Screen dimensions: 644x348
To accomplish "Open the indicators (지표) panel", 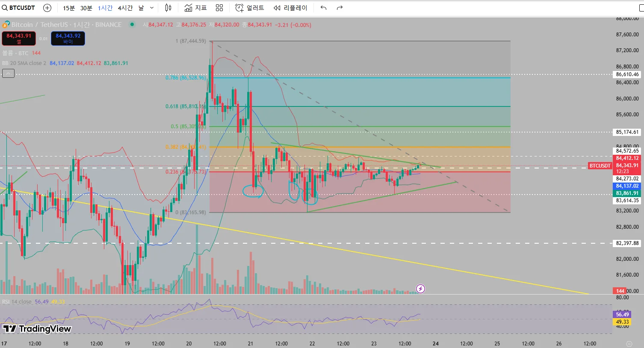I will [195, 8].
